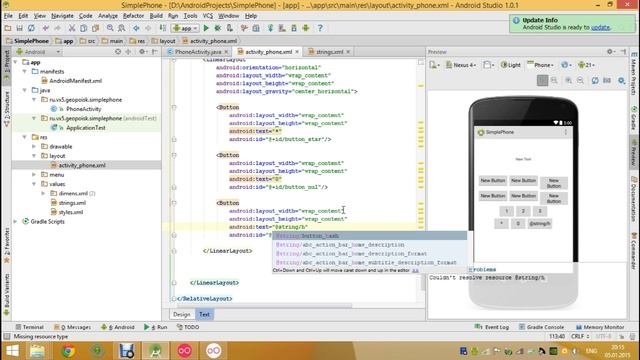Expand Gradle Scripts node

pos(16,222)
